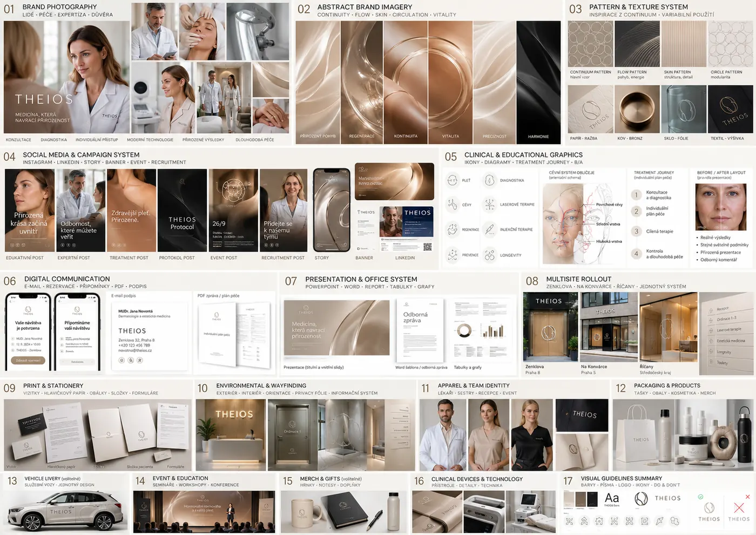Select the INJEKČNÍ TERAPIE syringe icon
The width and height of the screenshot is (756, 535).
tap(489, 229)
